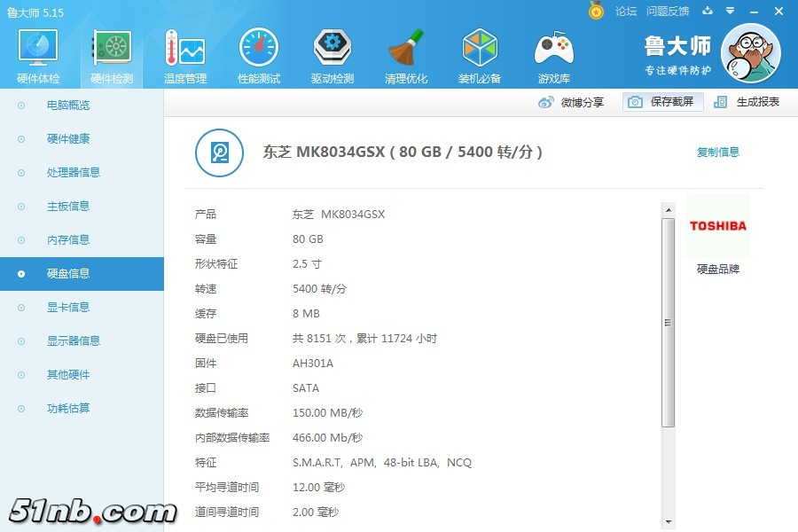The height and width of the screenshot is (532, 798).
Task: Open 硬件体检 hardware checkup
Action: pos(38,57)
